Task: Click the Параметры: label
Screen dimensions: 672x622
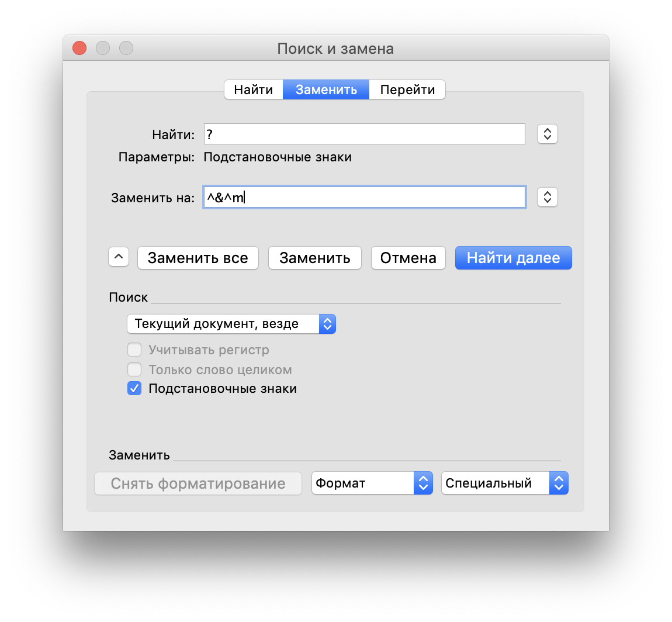Action: point(157,157)
